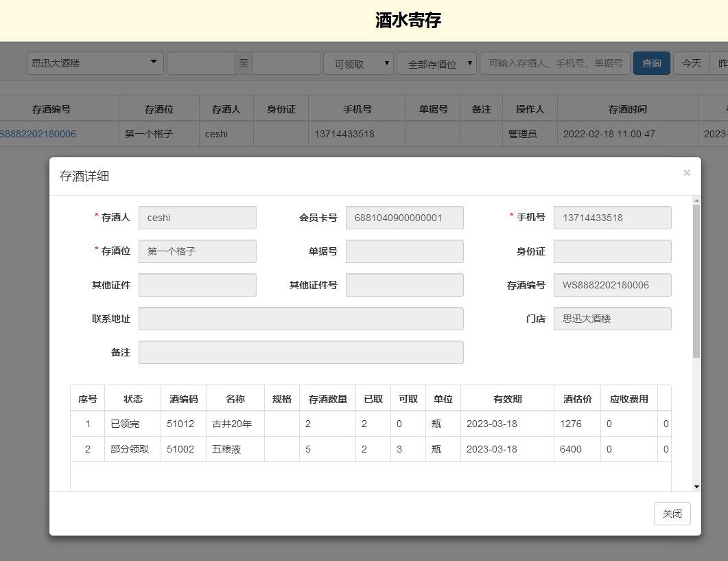This screenshot has width=728, height=561.
Task: Open the 思迅大酒楼 store dropdown
Action: pos(95,63)
